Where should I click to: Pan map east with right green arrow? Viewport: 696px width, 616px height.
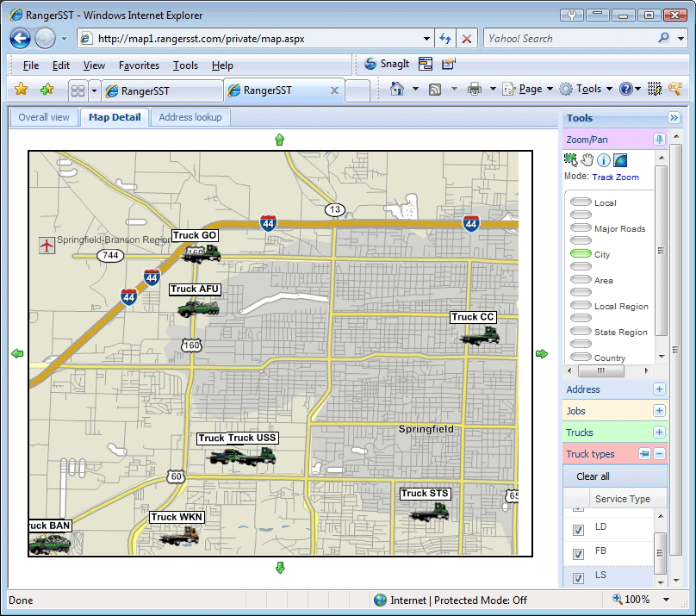(542, 353)
